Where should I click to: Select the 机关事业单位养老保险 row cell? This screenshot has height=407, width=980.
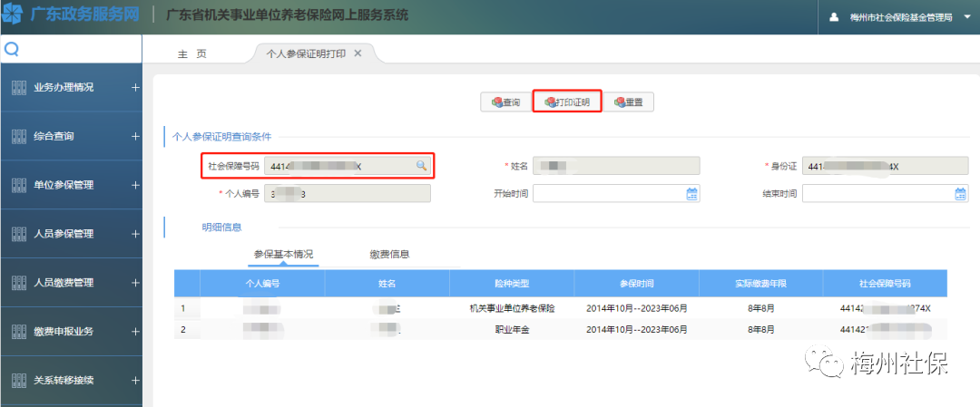tap(512, 308)
